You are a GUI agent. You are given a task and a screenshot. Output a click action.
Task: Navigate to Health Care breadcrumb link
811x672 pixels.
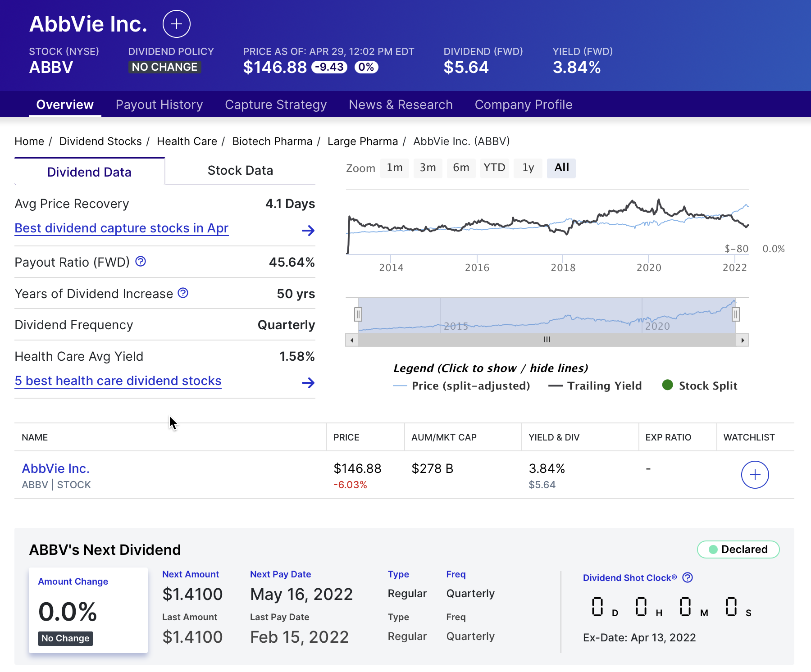[187, 141]
